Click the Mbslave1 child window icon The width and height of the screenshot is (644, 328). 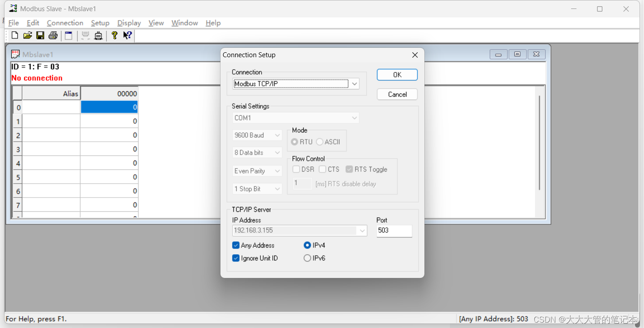[x=16, y=55]
